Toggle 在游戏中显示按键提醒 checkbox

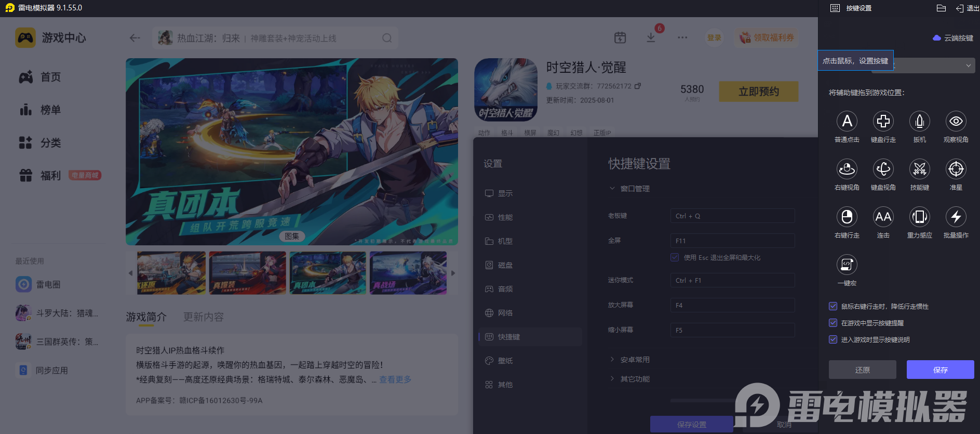click(833, 323)
